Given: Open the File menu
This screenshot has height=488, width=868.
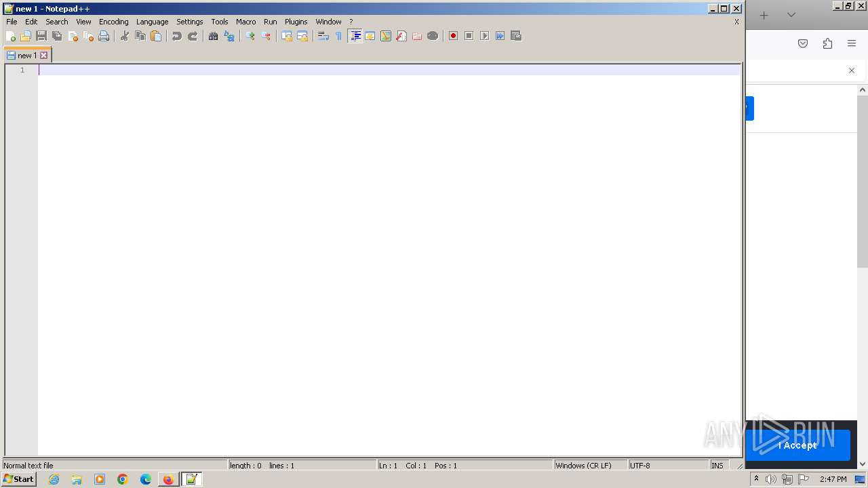Looking at the screenshot, I should 12,22.
